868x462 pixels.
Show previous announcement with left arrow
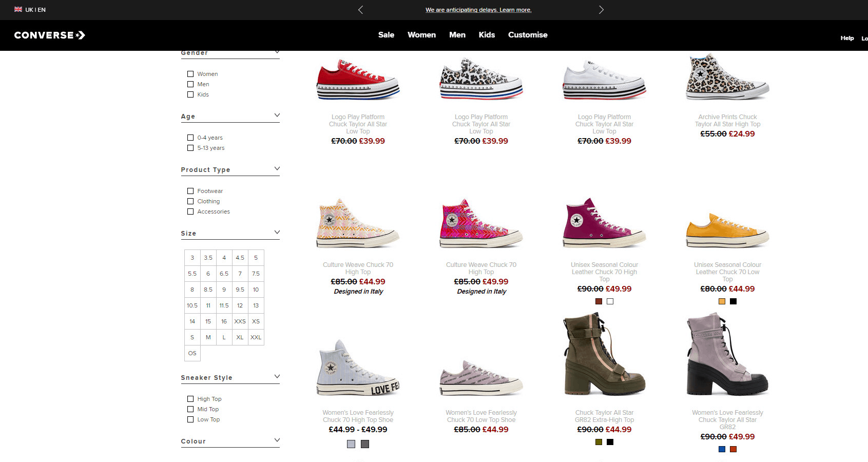pyautogui.click(x=360, y=10)
